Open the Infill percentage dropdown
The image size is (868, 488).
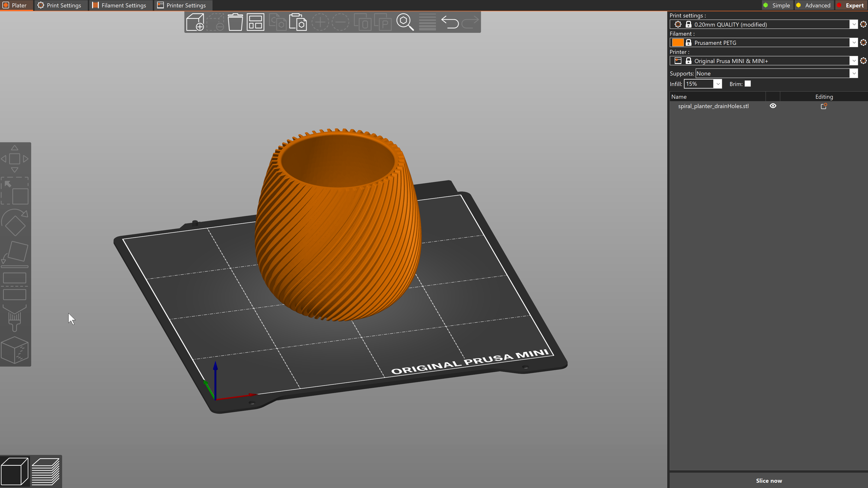tap(718, 83)
